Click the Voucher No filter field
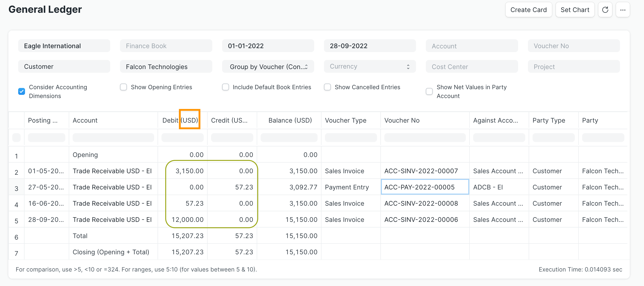This screenshot has height=286, width=644. click(574, 45)
